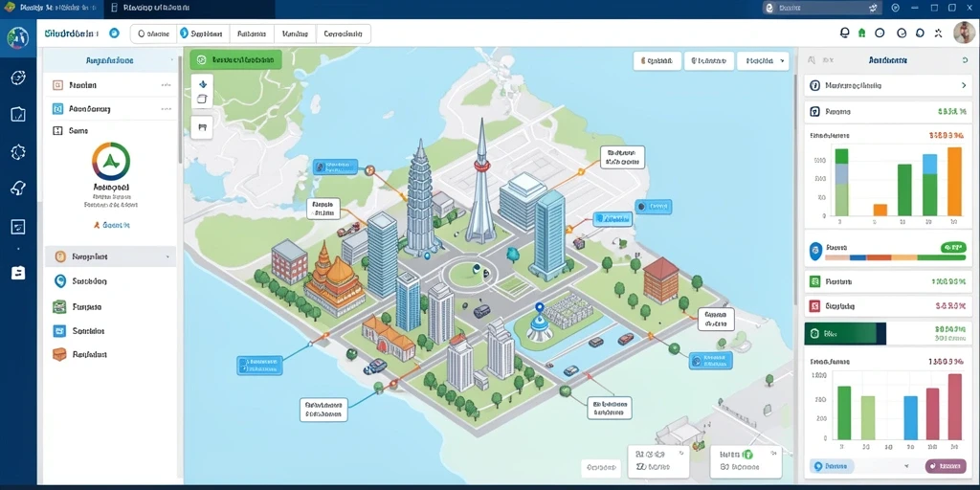Select the last tab in top tab bar
This screenshot has height=490, width=980.
click(x=344, y=33)
